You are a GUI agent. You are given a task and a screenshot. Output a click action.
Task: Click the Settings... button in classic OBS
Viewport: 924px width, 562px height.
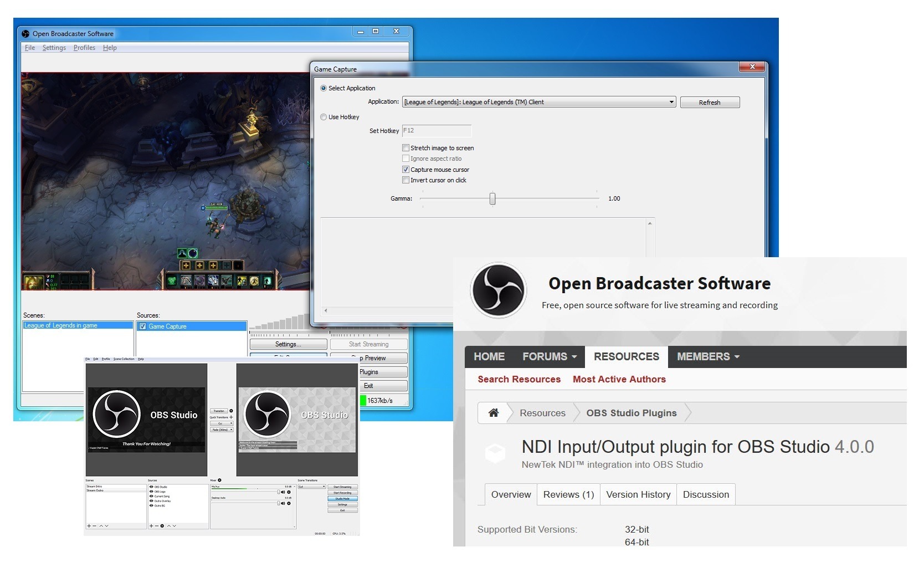288,344
